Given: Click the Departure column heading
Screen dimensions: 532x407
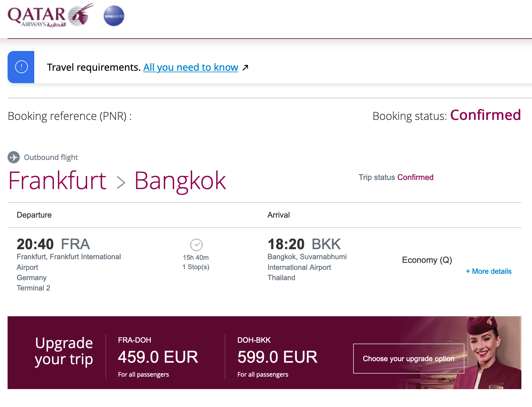Looking at the screenshot, I should coord(34,215).
